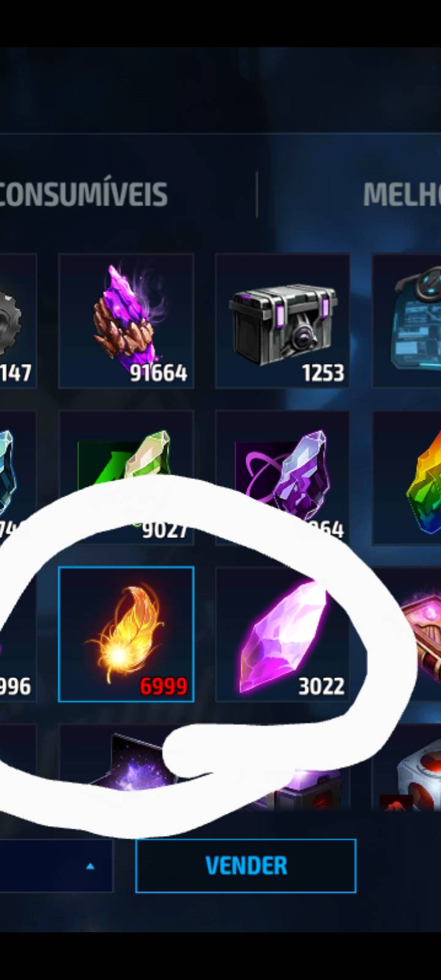Select the metal crate item 1253
Viewport: 441px width, 980px height.
click(282, 321)
